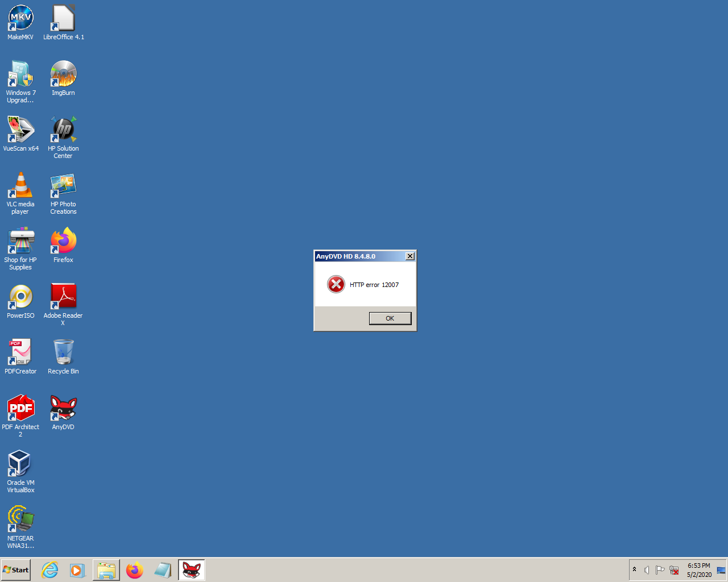Select the ImgBurn desktop icon
This screenshot has height=582, width=728.
pos(63,74)
